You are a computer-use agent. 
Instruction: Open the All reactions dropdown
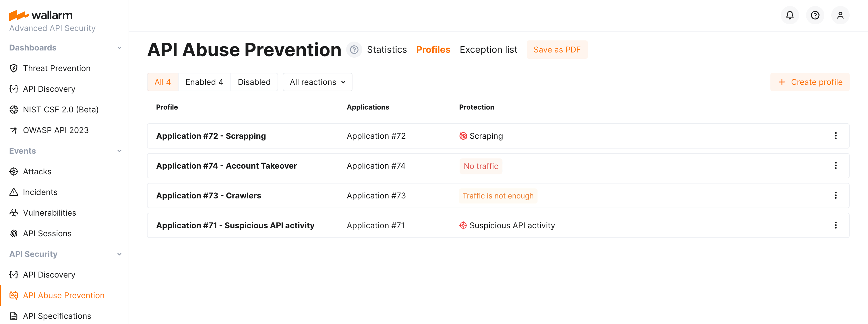pos(317,82)
